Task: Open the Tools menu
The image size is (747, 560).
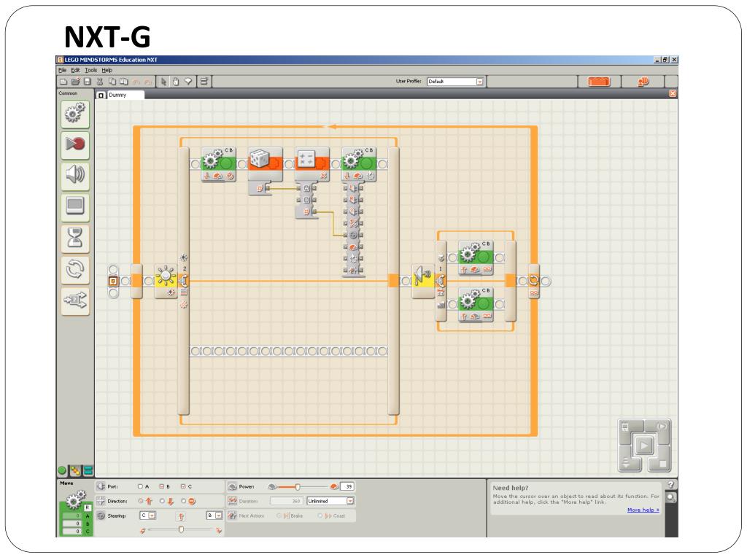Action: pyautogui.click(x=90, y=71)
